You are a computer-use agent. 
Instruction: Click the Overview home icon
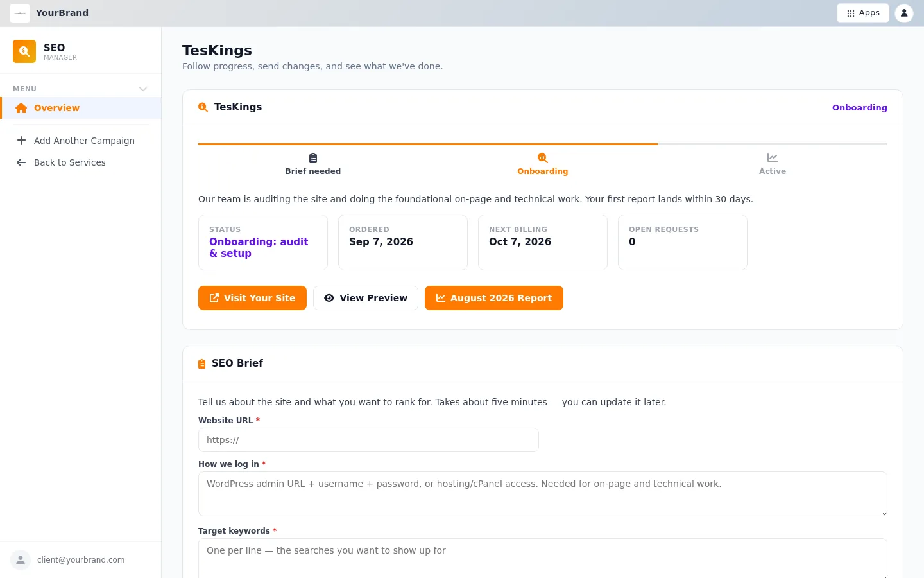coord(21,108)
